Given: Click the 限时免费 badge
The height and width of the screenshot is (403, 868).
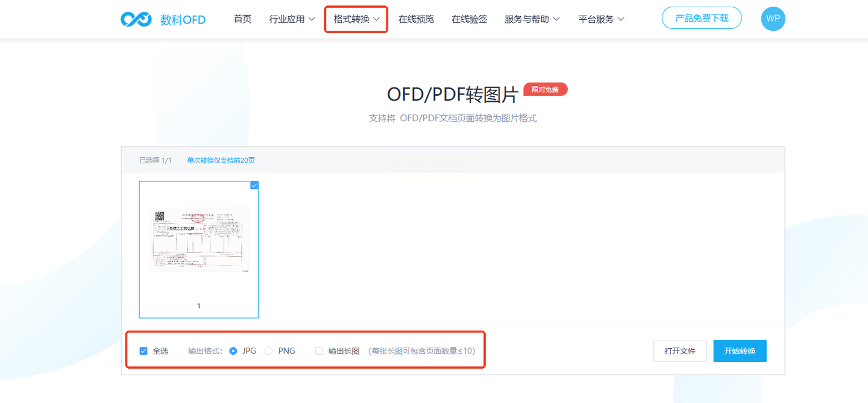Looking at the screenshot, I should 545,90.
